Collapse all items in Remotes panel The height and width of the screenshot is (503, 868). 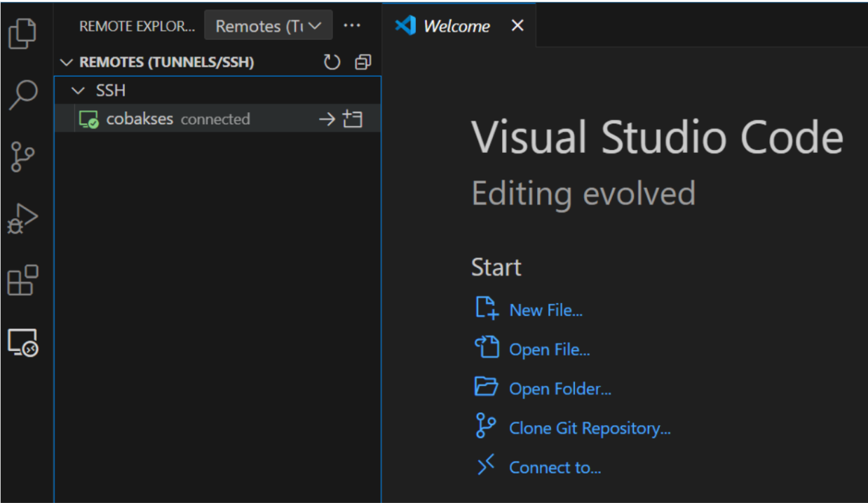coord(362,62)
